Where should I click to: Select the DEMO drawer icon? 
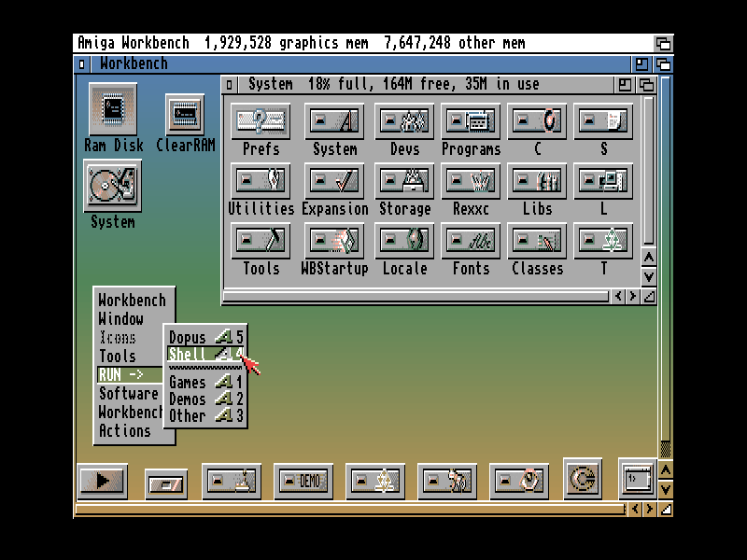[303, 481]
